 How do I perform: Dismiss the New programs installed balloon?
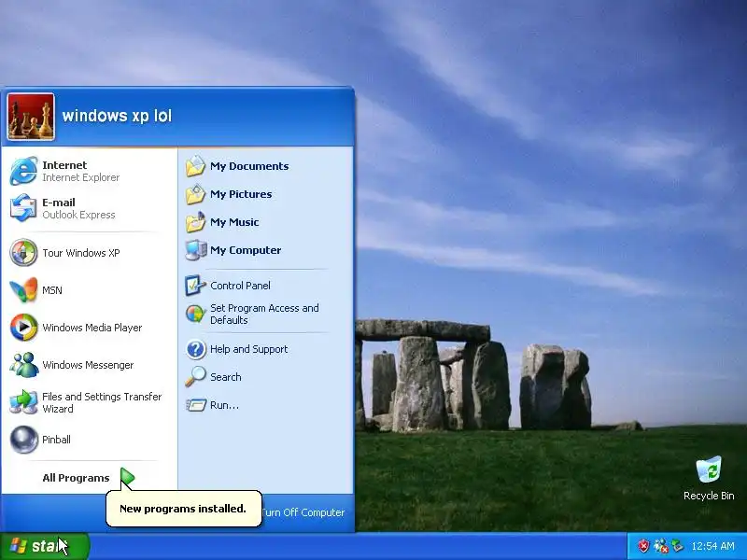tap(183, 509)
